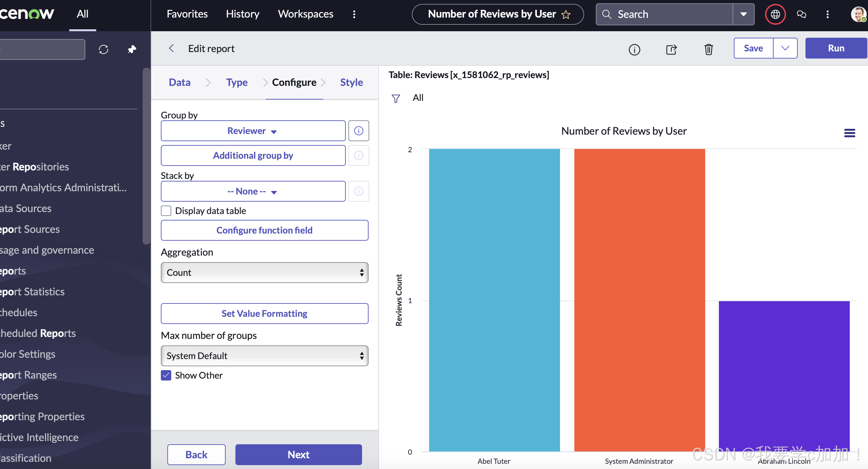This screenshot has height=469, width=868.
Task: Click the share report icon
Action: 671,49
